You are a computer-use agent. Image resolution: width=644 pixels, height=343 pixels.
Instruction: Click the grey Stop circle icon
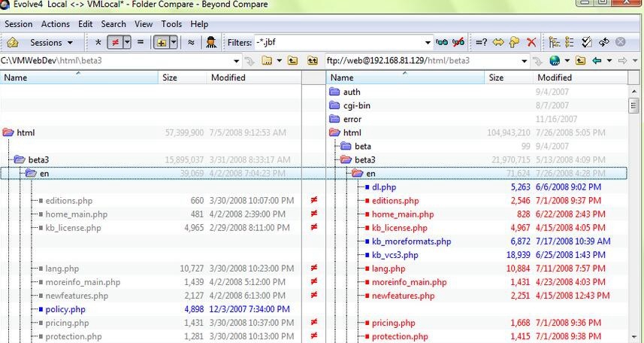(x=621, y=42)
